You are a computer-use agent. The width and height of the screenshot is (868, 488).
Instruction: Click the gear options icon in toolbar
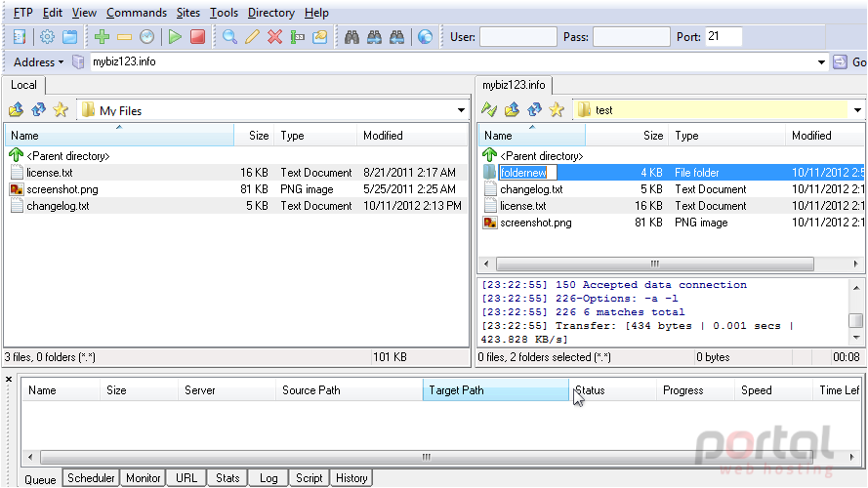point(47,37)
